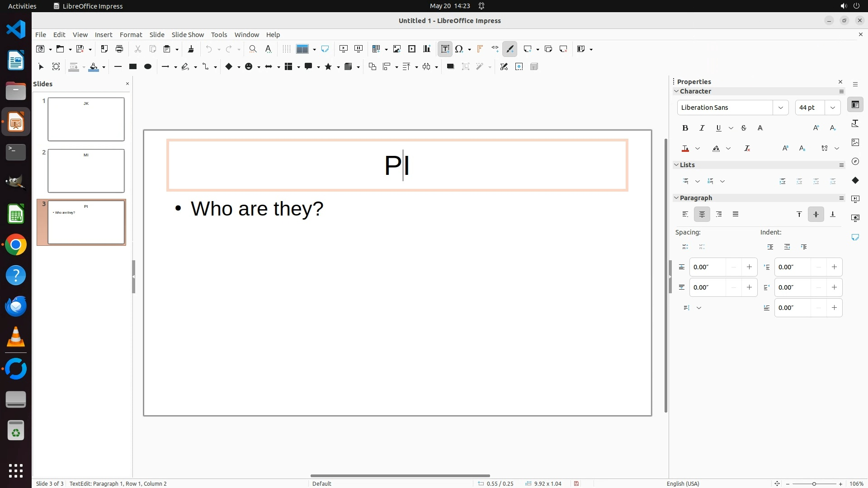Screen dimensions: 868x488
Task: Select the Rectangle shape tool
Action: (x=132, y=66)
